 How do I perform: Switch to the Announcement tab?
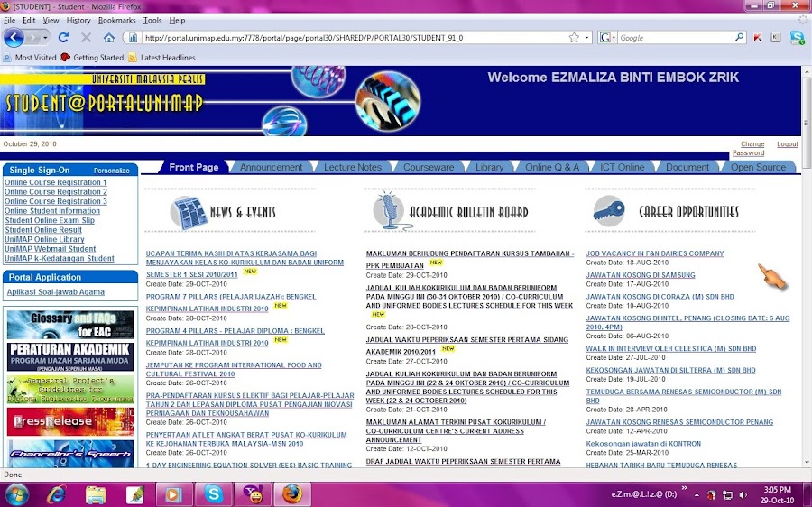pyautogui.click(x=271, y=167)
